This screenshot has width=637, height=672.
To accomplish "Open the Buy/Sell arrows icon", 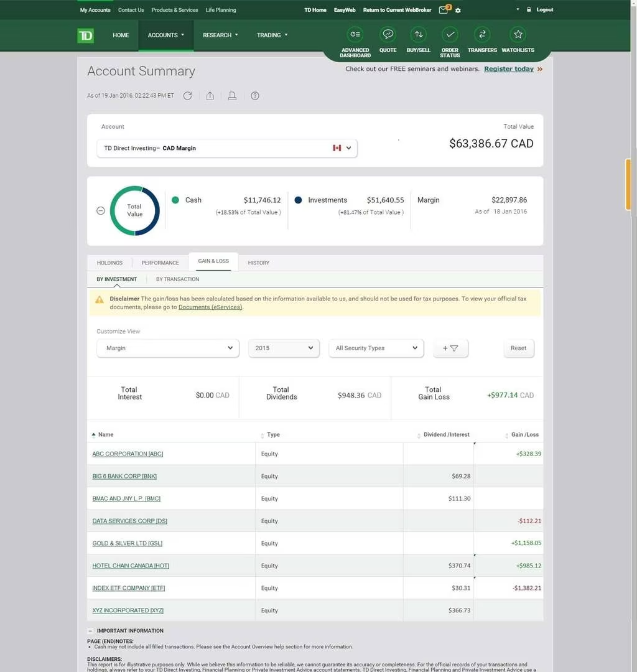I will click(419, 34).
